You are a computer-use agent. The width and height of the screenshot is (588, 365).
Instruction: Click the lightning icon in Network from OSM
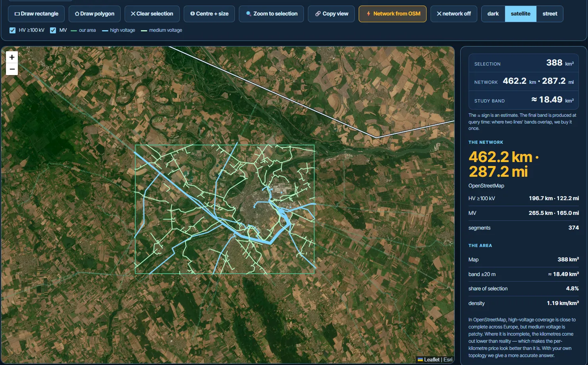coord(369,14)
